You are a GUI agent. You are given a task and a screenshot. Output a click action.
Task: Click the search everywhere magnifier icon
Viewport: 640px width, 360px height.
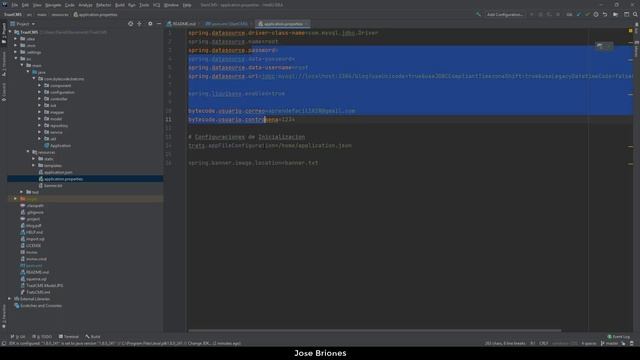[x=635, y=15]
